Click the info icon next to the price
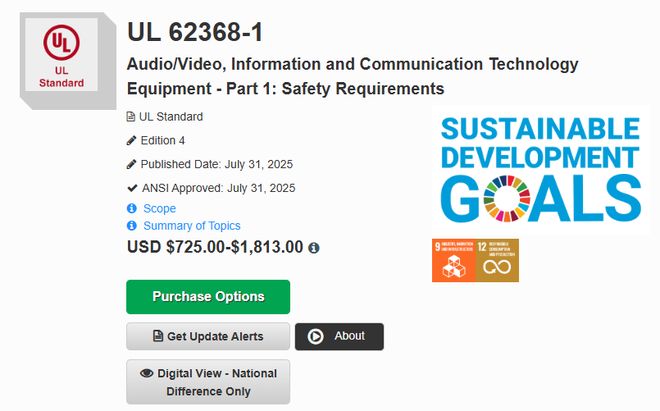The image size is (660, 411). 314,247
